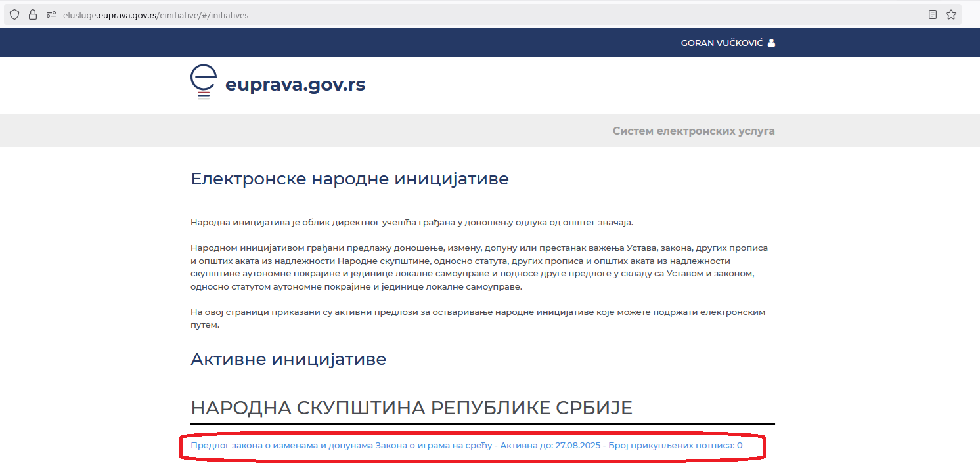Click the user profile icon next to name
The width and height of the screenshot is (980, 474).
(772, 43)
